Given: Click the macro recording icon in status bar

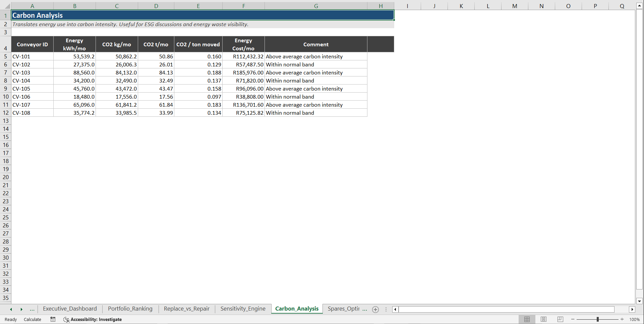Looking at the screenshot, I should point(53,319).
